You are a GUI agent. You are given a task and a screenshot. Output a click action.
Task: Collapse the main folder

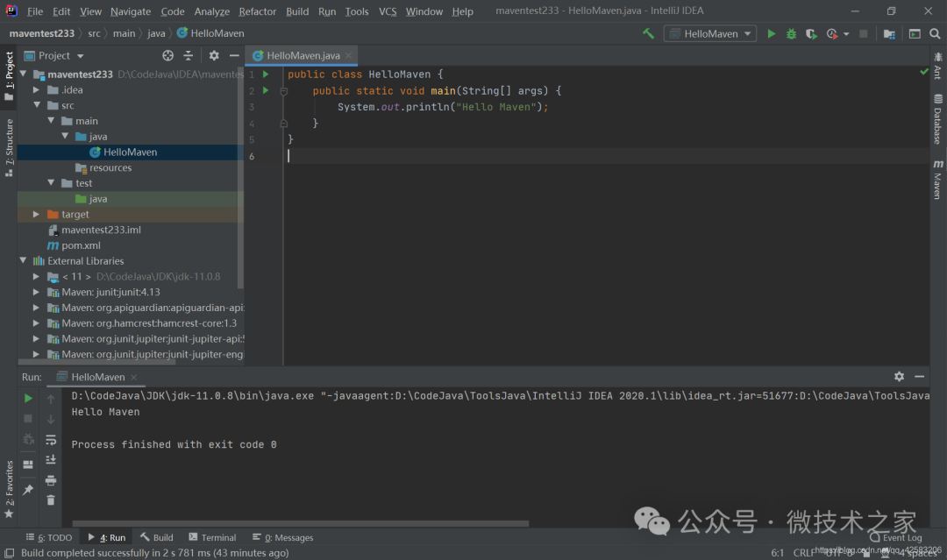pyautogui.click(x=51, y=121)
